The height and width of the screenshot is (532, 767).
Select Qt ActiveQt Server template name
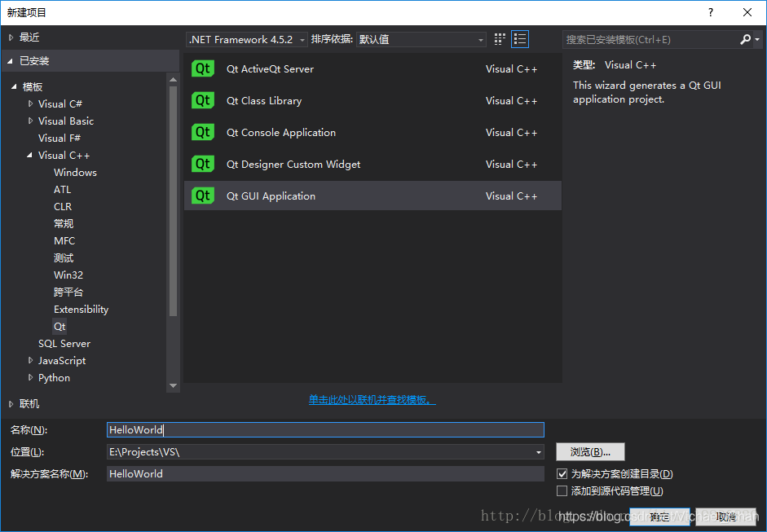point(270,69)
